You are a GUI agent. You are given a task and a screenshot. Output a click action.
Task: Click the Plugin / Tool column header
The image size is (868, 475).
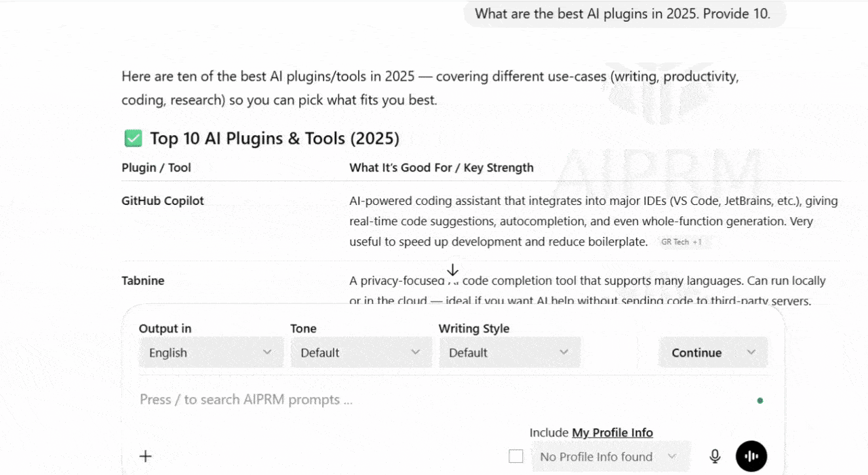157,168
